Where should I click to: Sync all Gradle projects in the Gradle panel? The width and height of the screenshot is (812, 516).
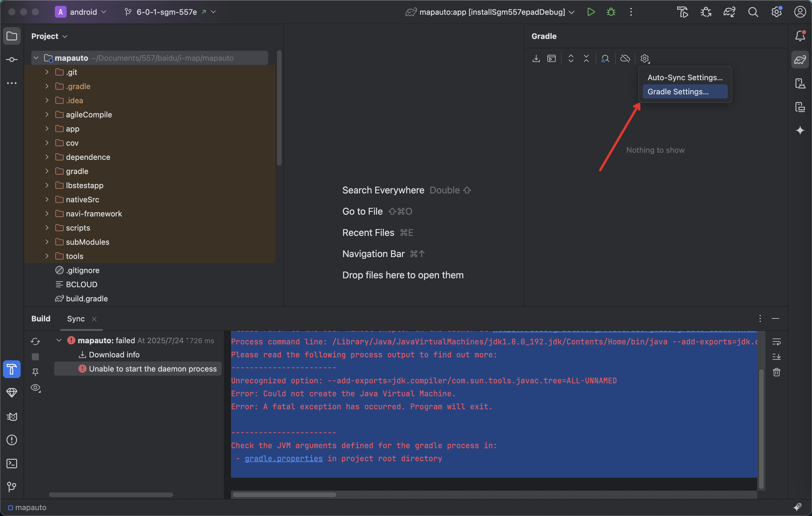(536, 58)
